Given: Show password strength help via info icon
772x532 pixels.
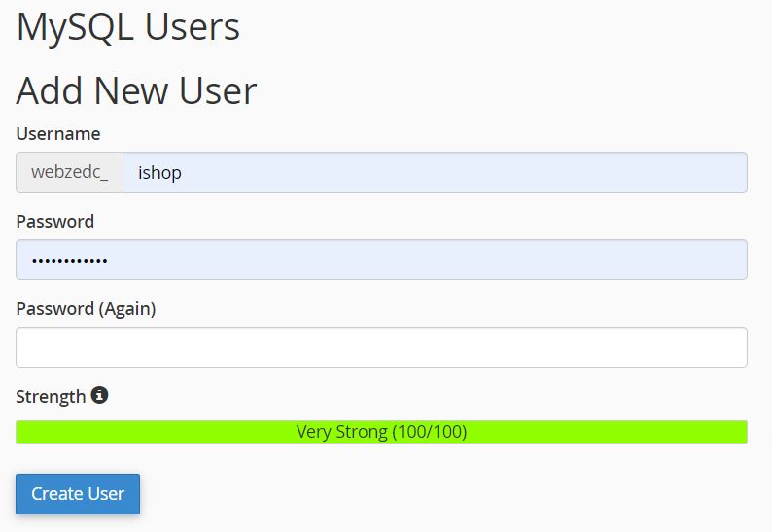Looking at the screenshot, I should (x=99, y=396).
